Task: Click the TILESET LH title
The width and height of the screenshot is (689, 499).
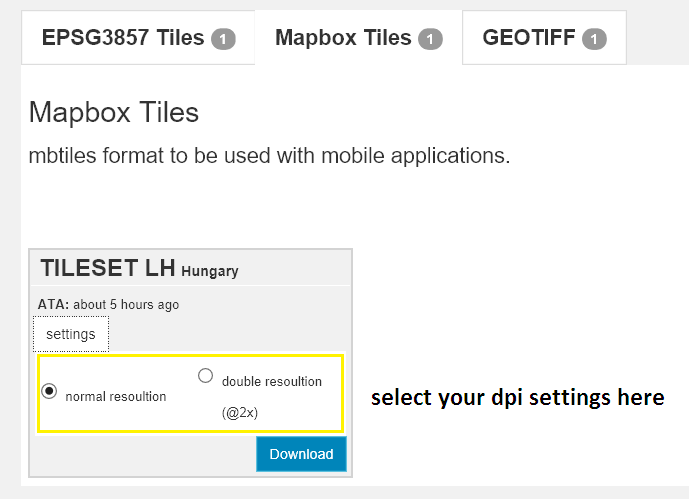Action: point(108,268)
